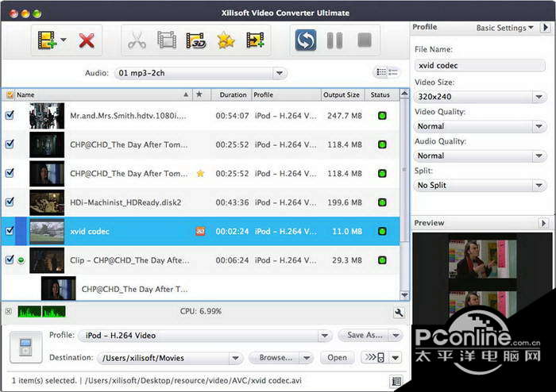This screenshot has width=556, height=392.
Task: Sort by Profile column header
Action: (286, 95)
